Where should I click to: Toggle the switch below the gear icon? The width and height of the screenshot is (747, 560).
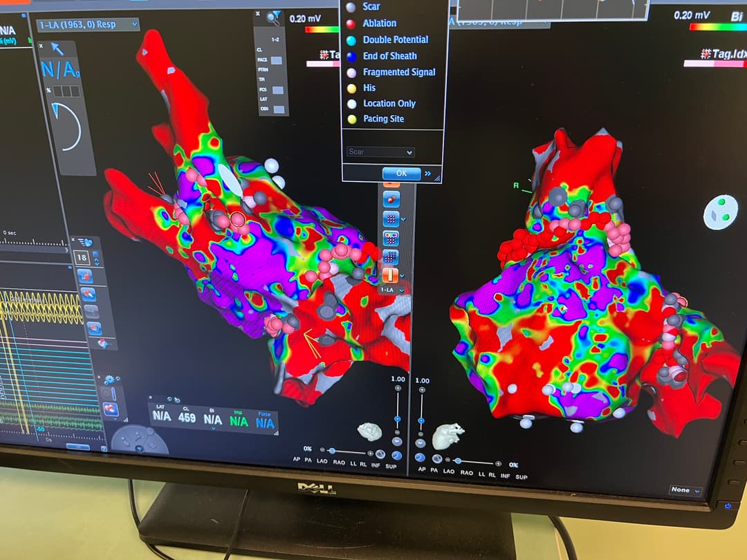[x=108, y=393]
